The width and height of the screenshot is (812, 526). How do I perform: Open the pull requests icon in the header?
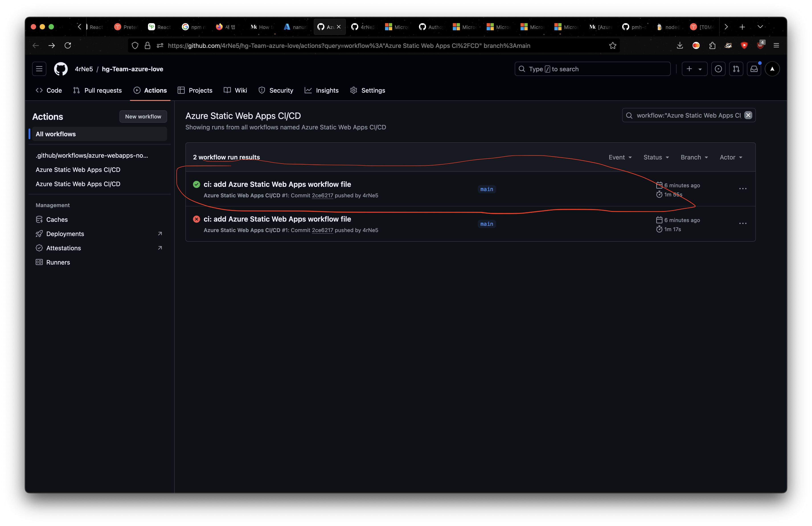point(736,69)
